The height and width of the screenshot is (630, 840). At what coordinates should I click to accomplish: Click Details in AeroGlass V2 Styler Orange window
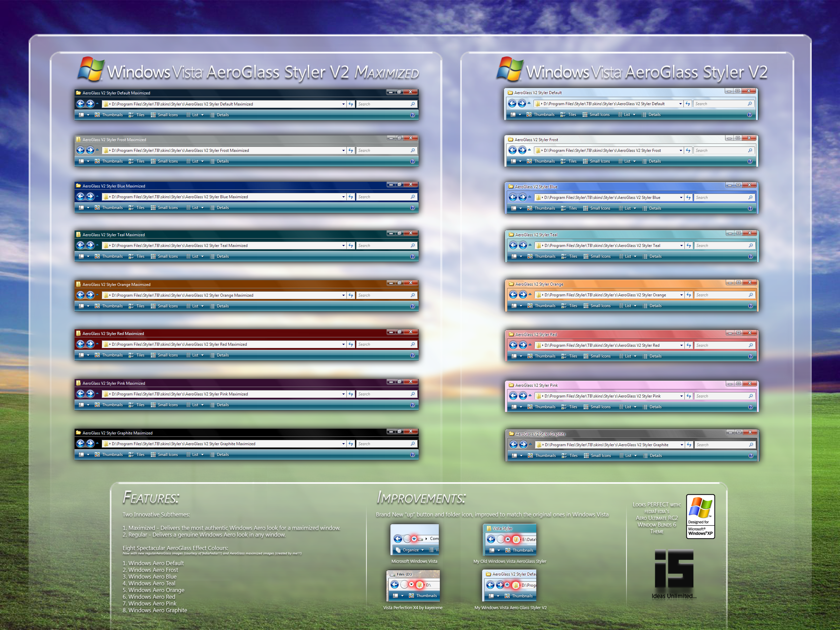click(652, 306)
